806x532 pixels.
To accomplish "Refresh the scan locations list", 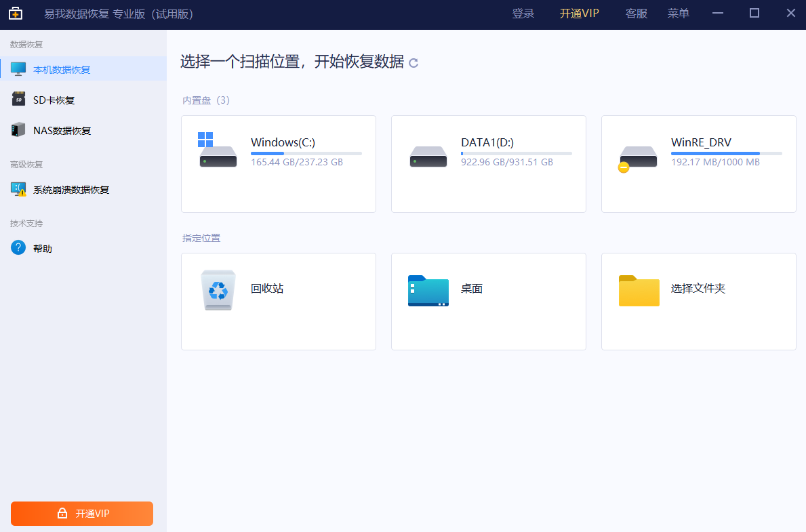I will (412, 62).
